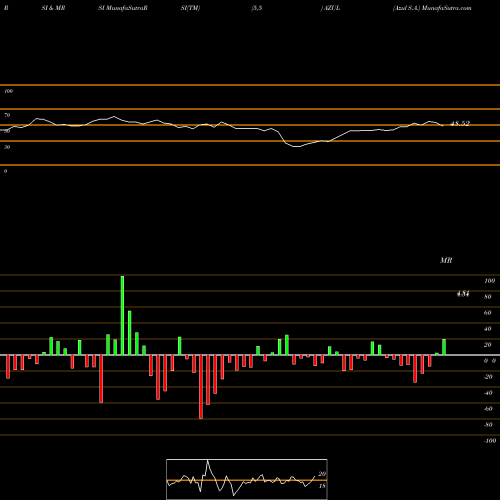Click the 60 label on MR axis

pyautogui.click(x=488, y=313)
